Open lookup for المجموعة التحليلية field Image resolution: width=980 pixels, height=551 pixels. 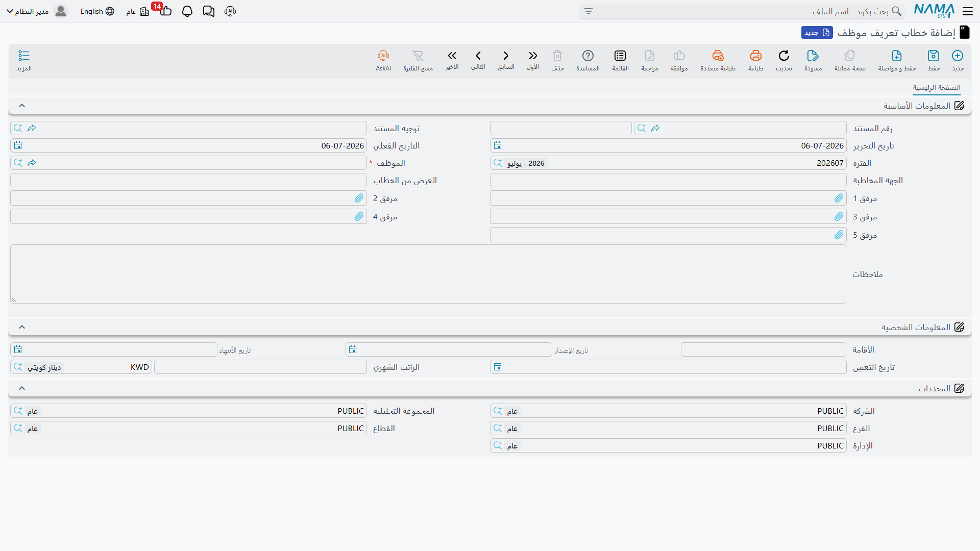click(18, 411)
